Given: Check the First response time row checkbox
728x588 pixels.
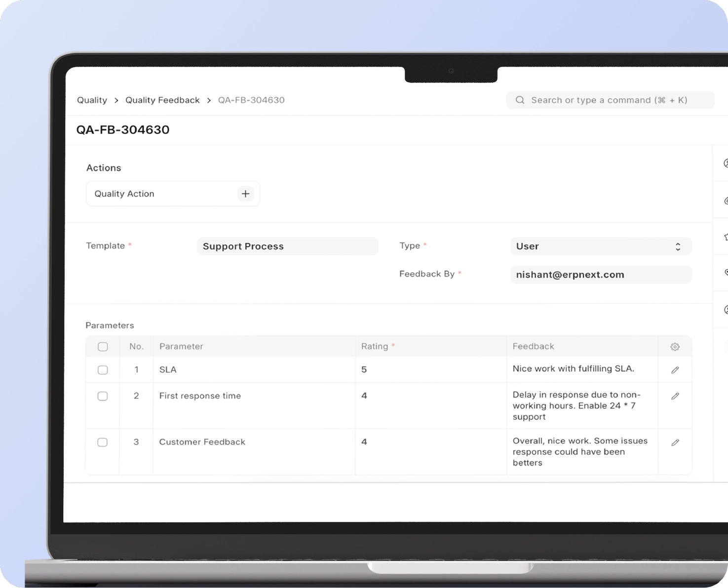Looking at the screenshot, I should 103,396.
